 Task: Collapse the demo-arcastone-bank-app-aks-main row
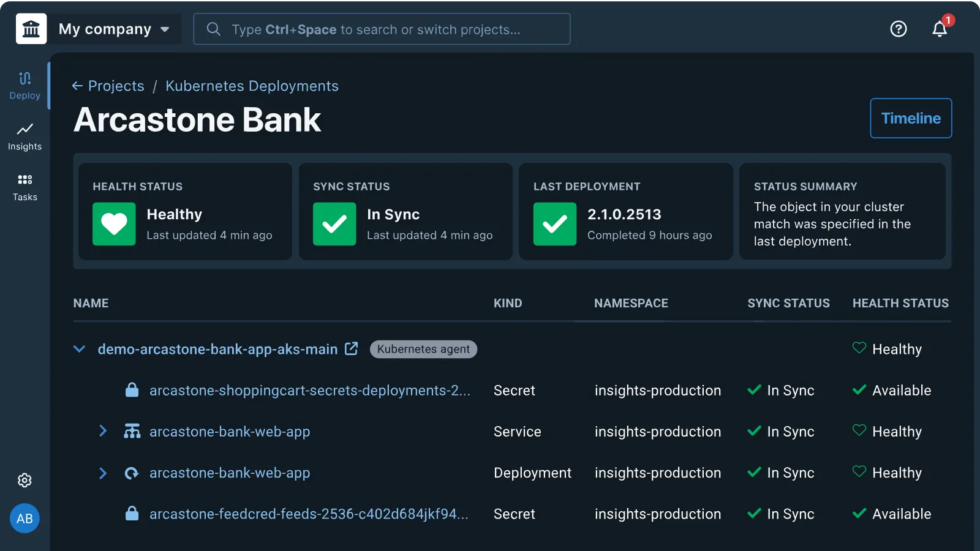point(79,349)
